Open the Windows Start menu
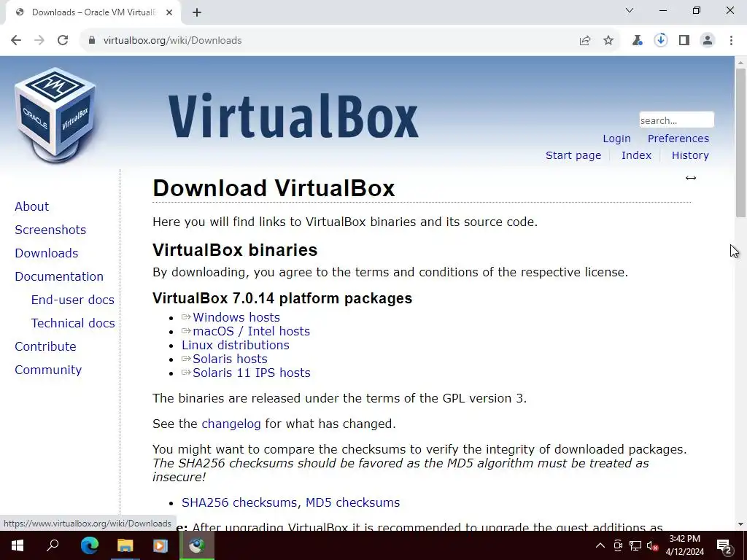The height and width of the screenshot is (560, 747). click(18, 545)
